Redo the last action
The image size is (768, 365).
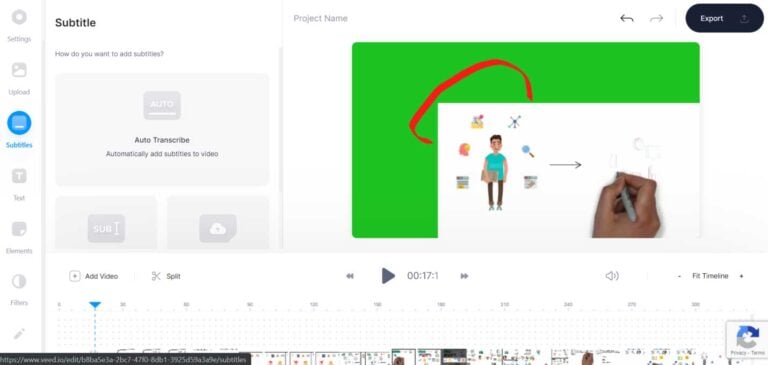pos(656,19)
